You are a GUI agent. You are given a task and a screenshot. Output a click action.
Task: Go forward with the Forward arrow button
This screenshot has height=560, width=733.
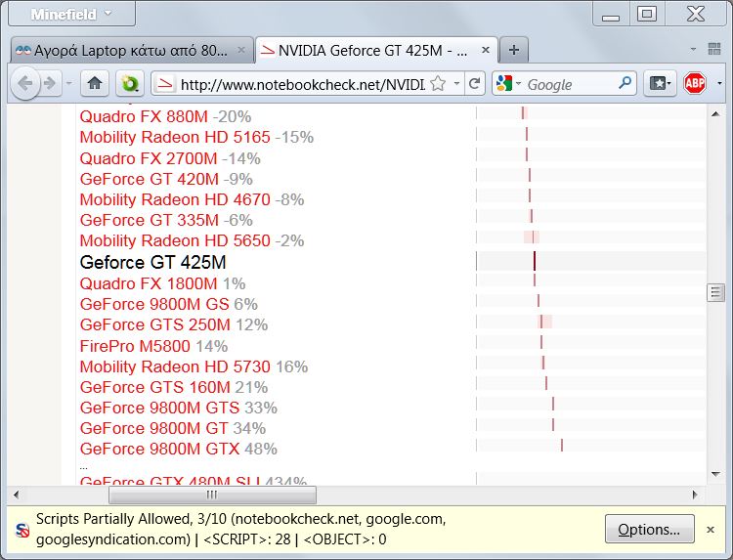point(50,84)
